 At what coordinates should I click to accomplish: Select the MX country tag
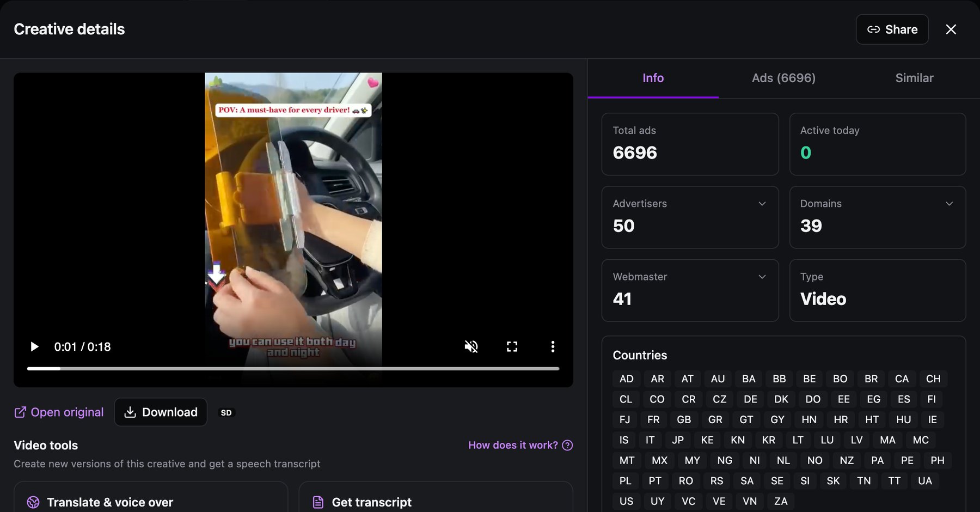tap(659, 460)
